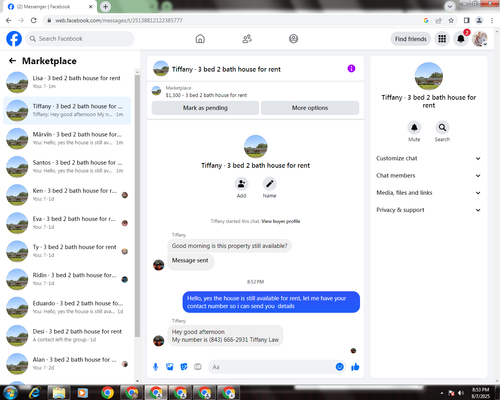The height and width of the screenshot is (400, 500).
Task: Reload the page in browser toolbar
Action: click(33, 20)
